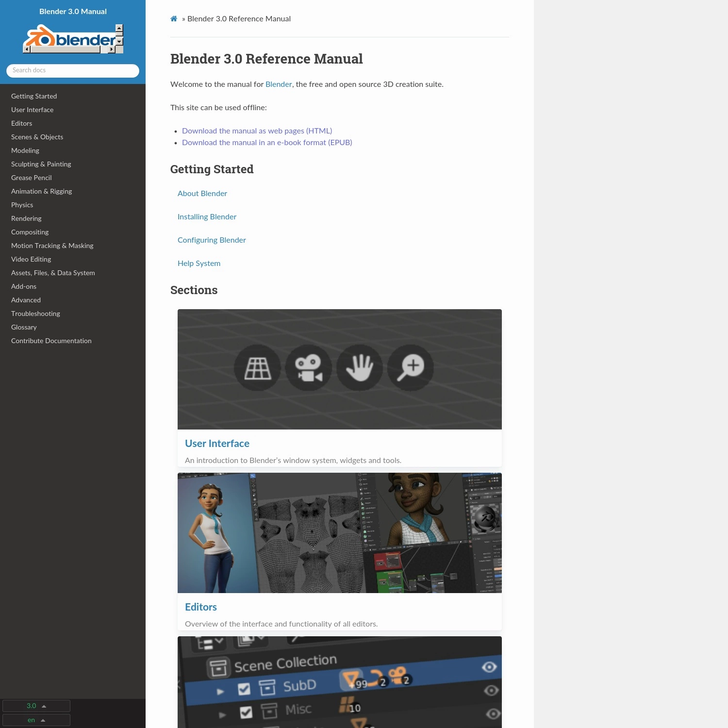Click the Search docs field

73,70
